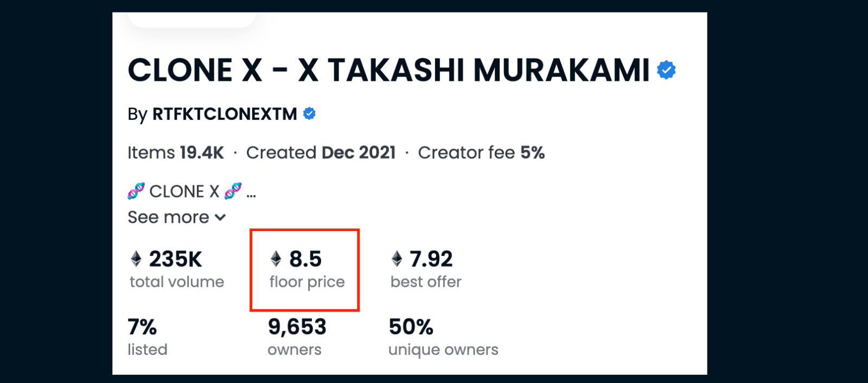This screenshot has height=383, width=868.
Task: Select the floor price label
Action: (x=307, y=282)
